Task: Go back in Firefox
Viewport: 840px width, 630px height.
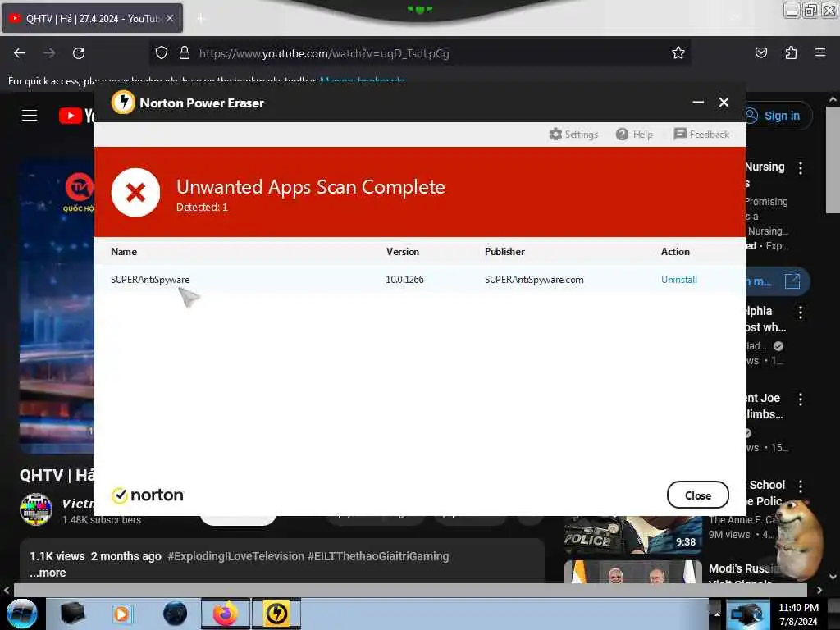Action: point(20,53)
